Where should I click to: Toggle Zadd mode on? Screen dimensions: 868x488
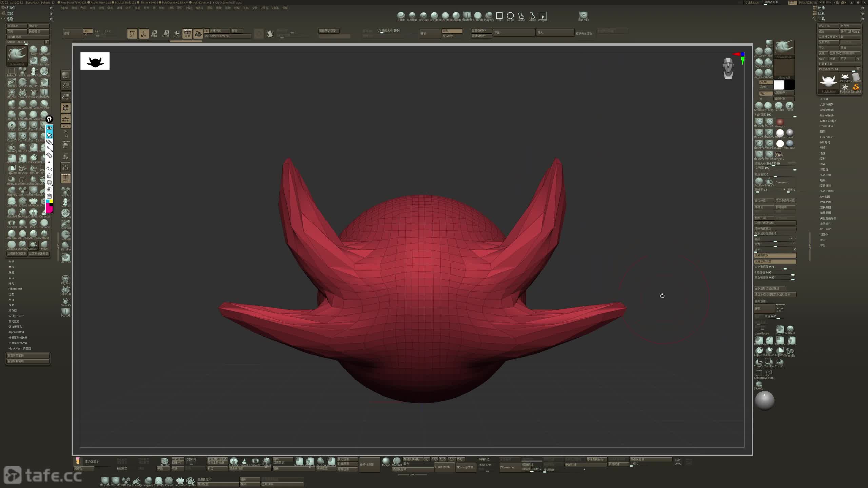click(766, 82)
